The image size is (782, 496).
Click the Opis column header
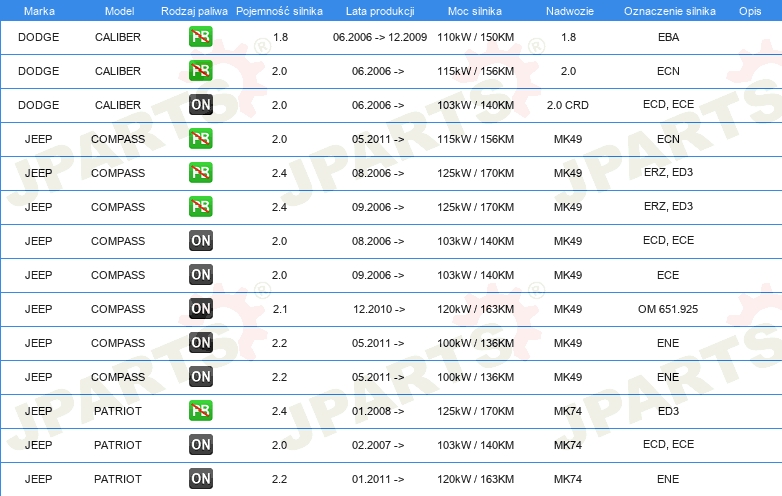750,11
